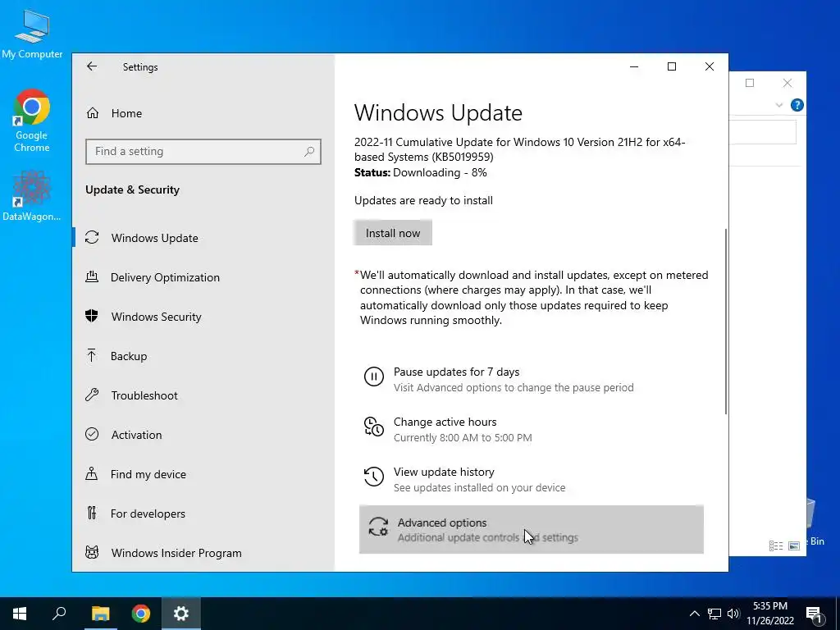The image size is (840, 630).
Task: Select My Computer desktop icon
Action: coord(32,34)
